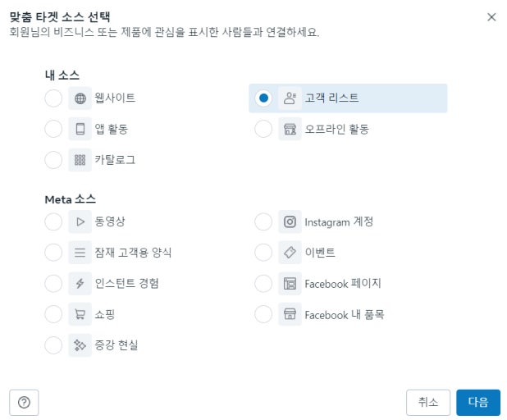Click the phone icon for 앱 활동

[80, 129]
